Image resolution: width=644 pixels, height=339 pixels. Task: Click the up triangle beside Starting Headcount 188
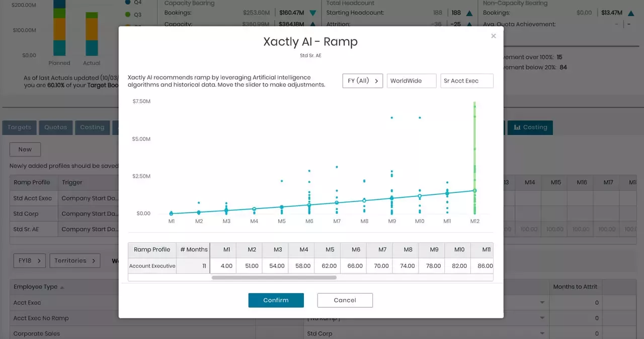point(469,13)
